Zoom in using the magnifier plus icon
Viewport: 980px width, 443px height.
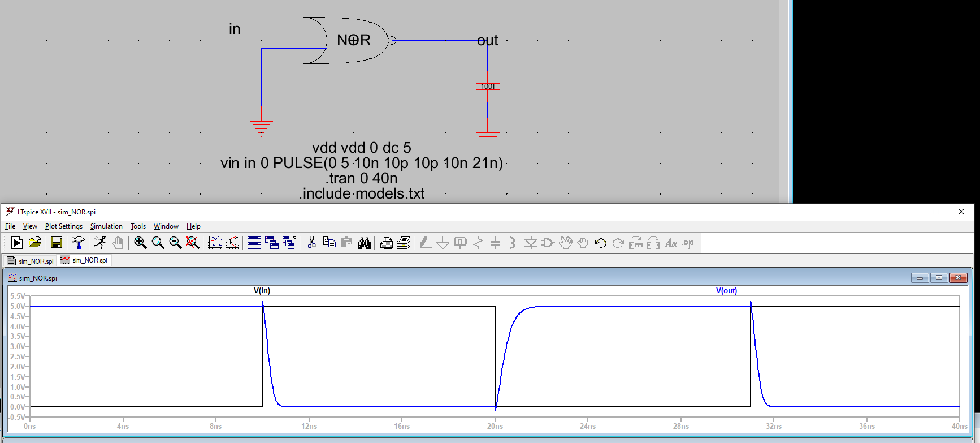pyautogui.click(x=140, y=243)
